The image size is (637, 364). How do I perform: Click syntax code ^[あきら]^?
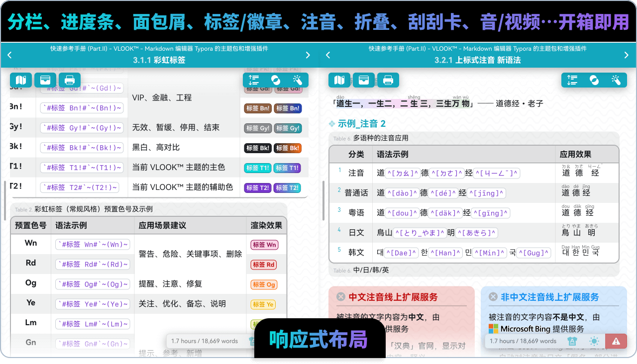pos(477,233)
